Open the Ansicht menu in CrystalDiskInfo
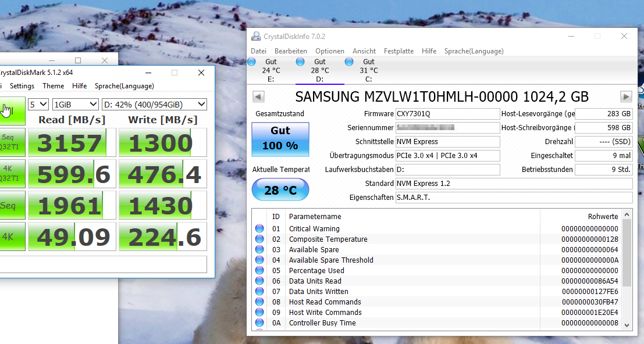Viewport: 644px width, 344px height. [x=364, y=51]
